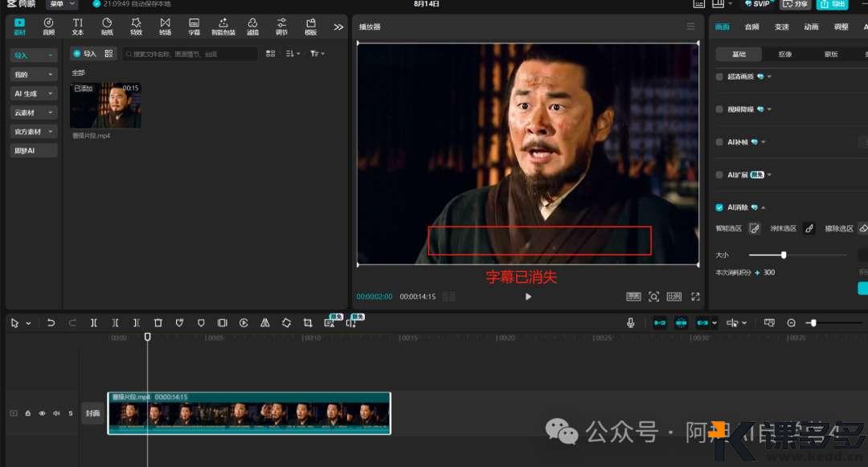Focus the media search field
The image size is (868, 467).
[x=190, y=54]
